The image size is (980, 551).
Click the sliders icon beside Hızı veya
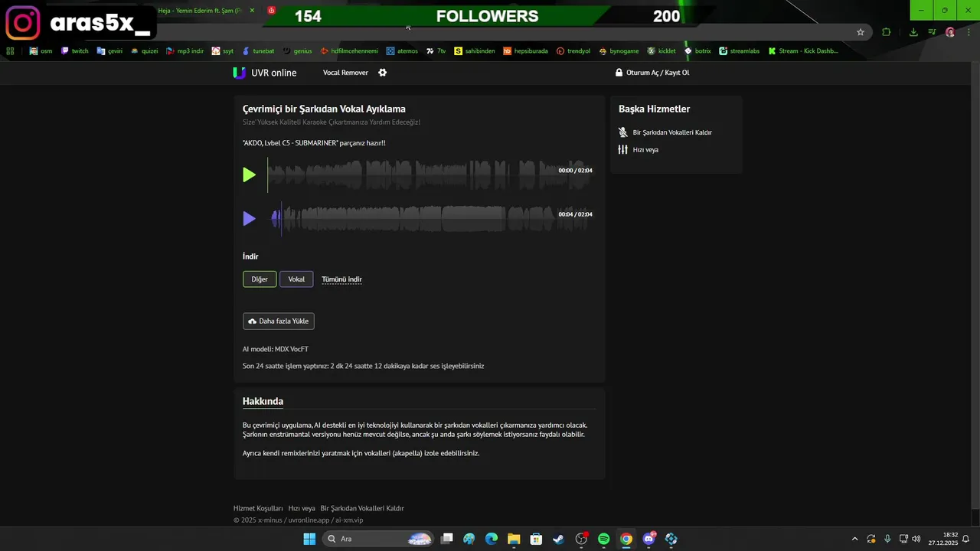[x=623, y=149]
